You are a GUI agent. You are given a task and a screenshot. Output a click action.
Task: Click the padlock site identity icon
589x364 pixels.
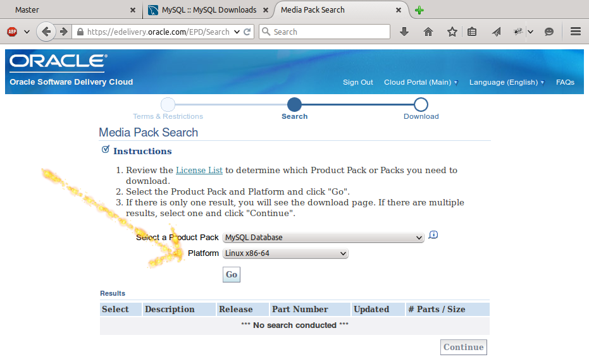[x=80, y=32]
